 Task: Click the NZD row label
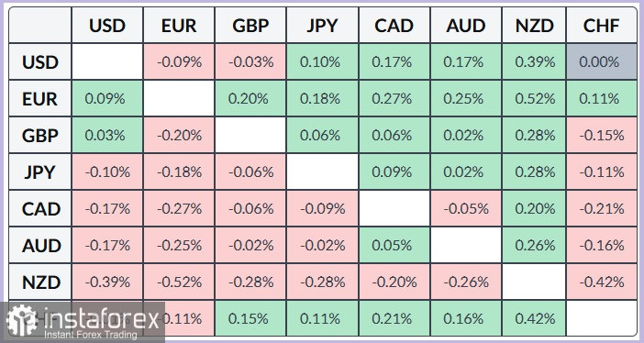[x=39, y=282]
